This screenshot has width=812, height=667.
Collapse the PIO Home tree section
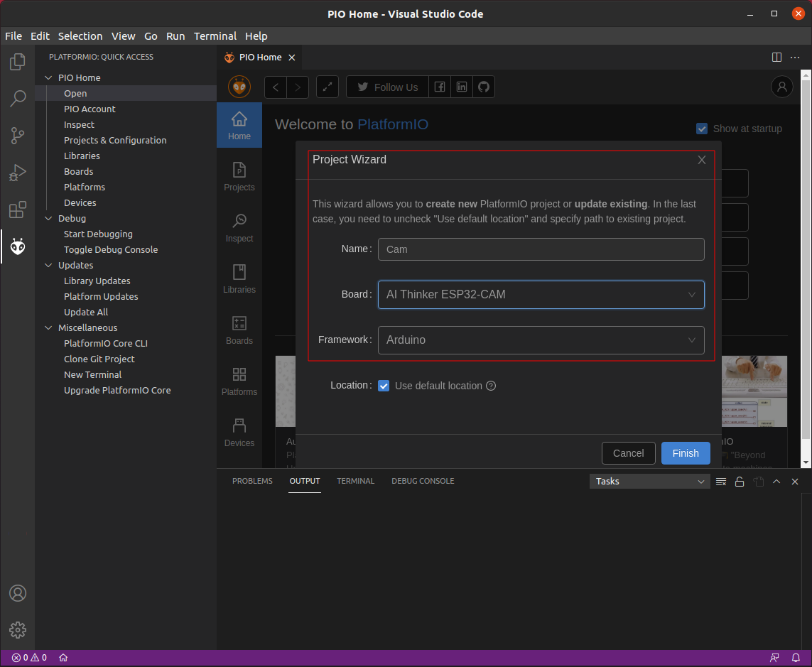point(49,77)
